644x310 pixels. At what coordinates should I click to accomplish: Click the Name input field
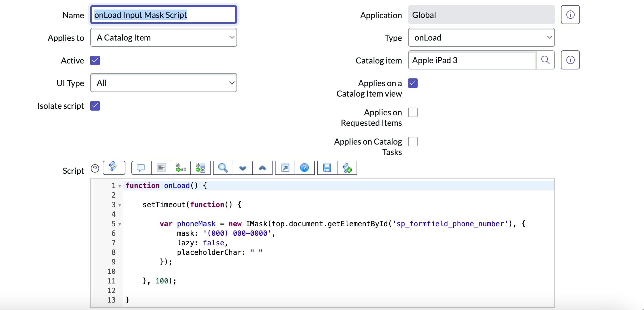164,15
